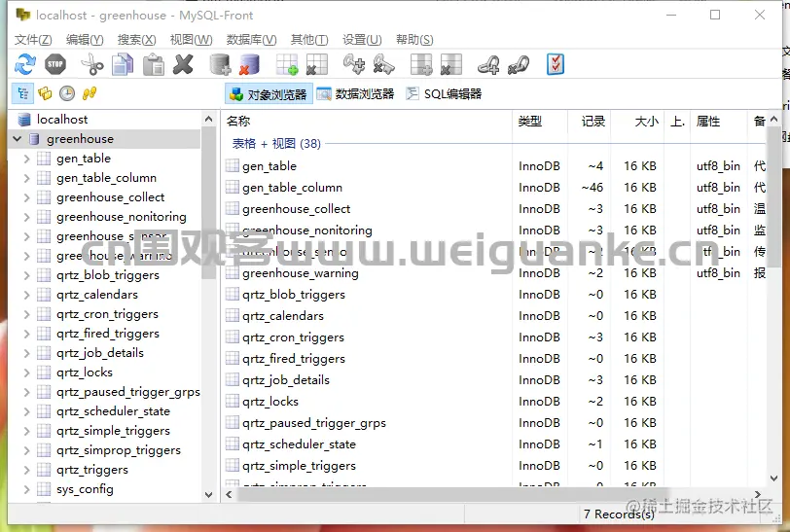This screenshot has height=532, width=790.
Task: Click the black X delete icon
Action: [x=183, y=64]
